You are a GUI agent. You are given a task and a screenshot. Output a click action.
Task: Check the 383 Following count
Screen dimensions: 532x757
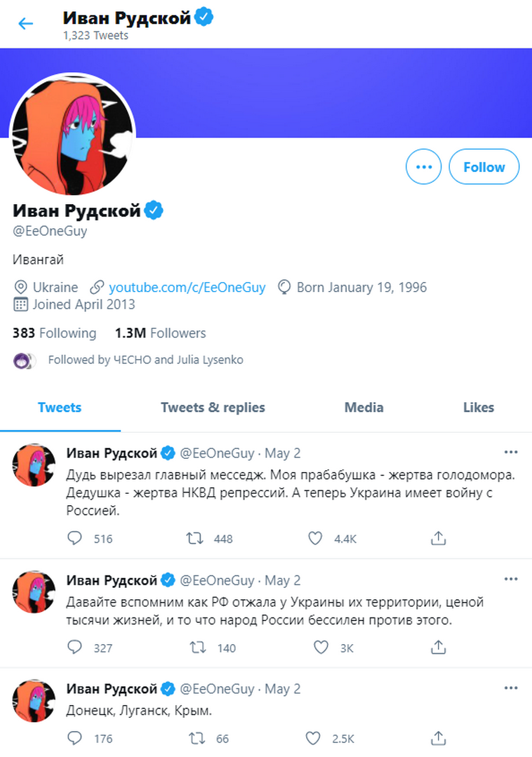54,333
